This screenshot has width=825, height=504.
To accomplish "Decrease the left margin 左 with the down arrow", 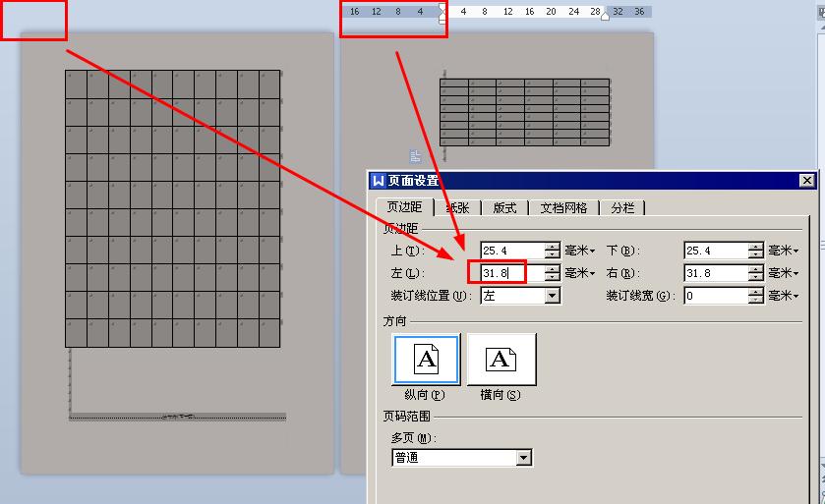I will point(552,277).
